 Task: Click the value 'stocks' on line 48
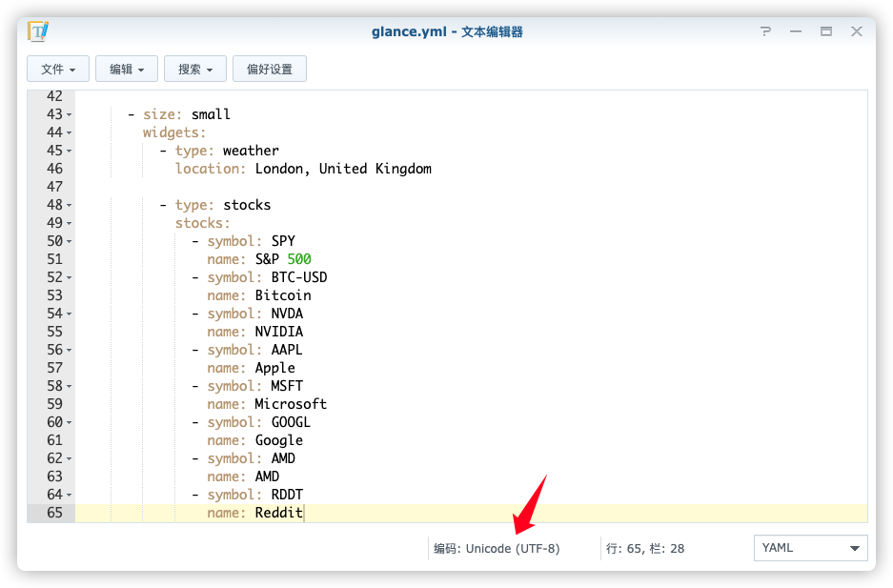click(x=247, y=205)
